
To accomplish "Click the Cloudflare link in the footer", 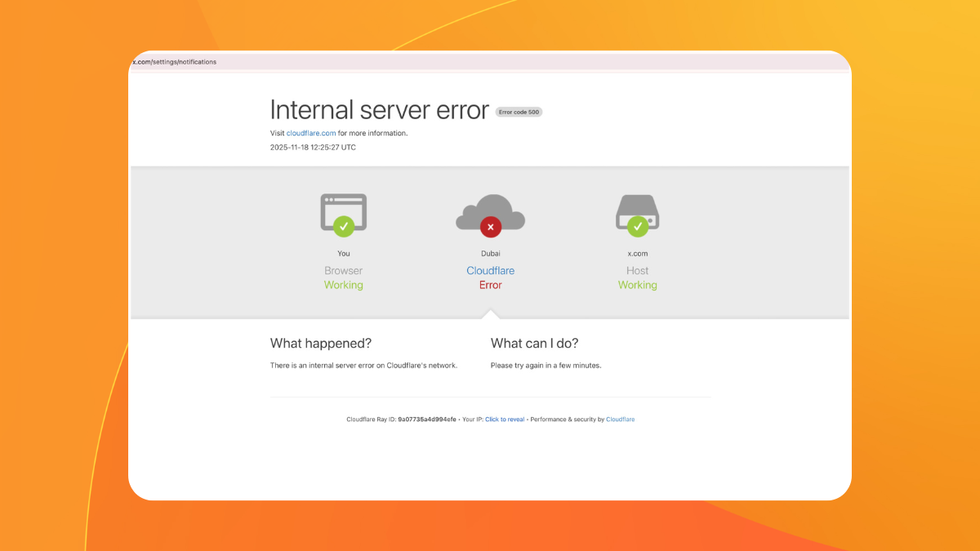I will click(x=620, y=419).
